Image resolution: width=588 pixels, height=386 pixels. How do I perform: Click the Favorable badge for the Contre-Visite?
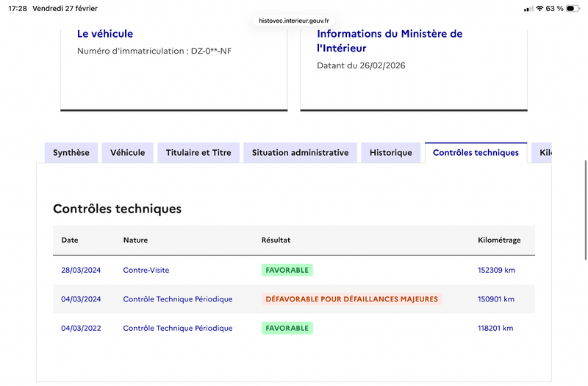point(287,270)
